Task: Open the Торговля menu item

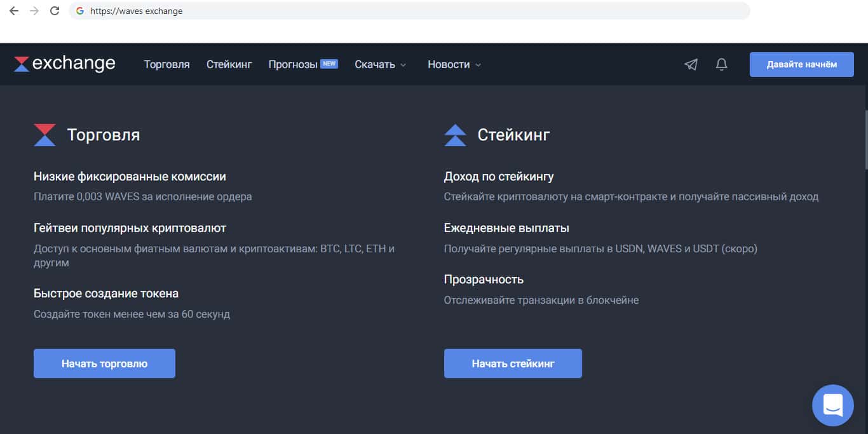Action: click(166, 64)
